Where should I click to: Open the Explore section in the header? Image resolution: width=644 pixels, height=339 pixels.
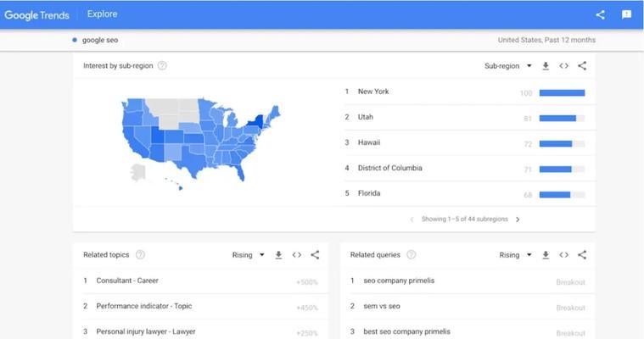103,14
